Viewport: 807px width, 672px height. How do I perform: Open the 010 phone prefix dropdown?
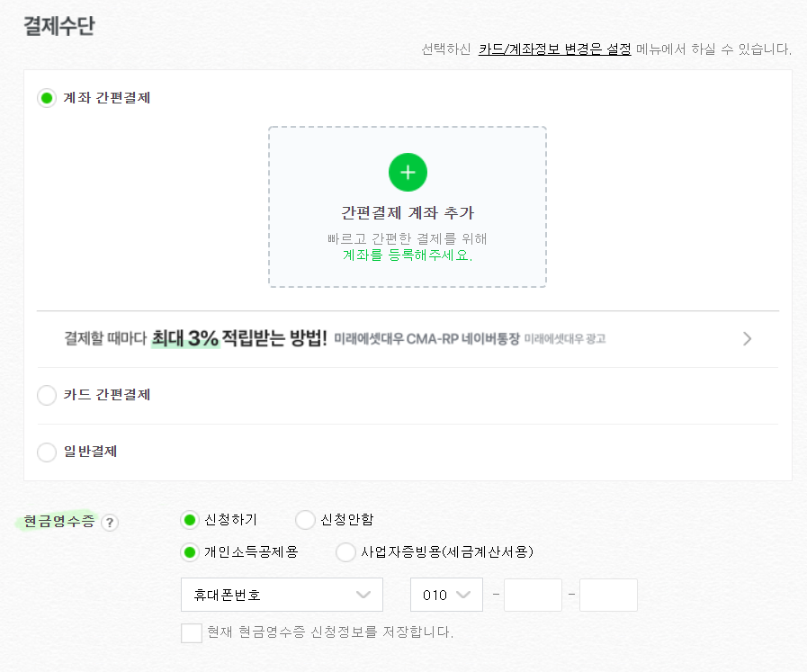pos(446,595)
